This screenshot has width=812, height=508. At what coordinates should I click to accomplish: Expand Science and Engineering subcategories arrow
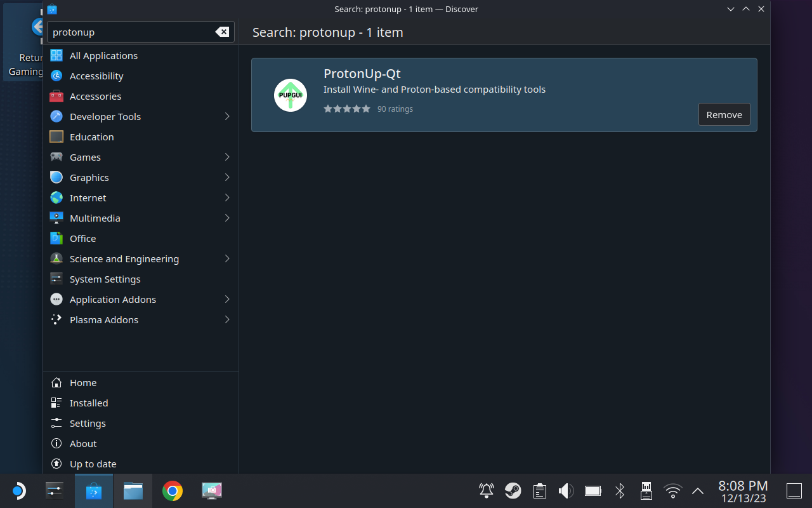[227, 258]
